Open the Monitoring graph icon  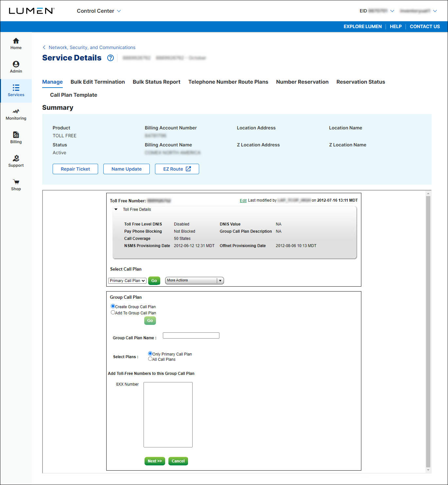coord(16,111)
